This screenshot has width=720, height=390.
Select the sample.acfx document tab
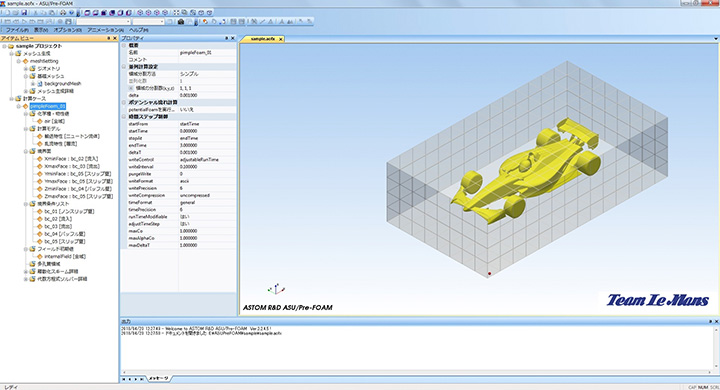[x=263, y=39]
